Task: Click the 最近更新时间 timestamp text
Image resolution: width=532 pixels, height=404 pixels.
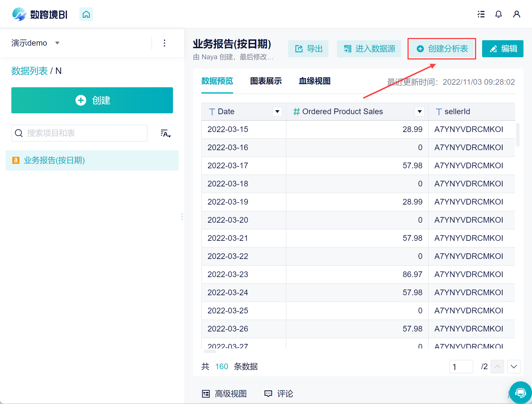Action: pyautogui.click(x=451, y=82)
